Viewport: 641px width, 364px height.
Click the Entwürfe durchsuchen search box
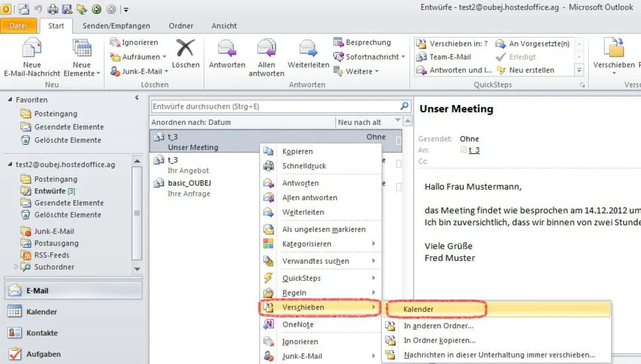(x=275, y=106)
